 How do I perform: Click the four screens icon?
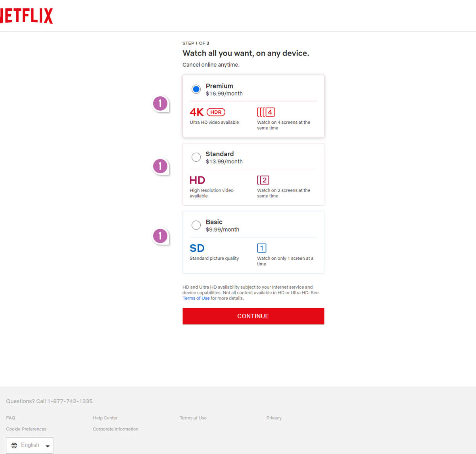coord(266,112)
